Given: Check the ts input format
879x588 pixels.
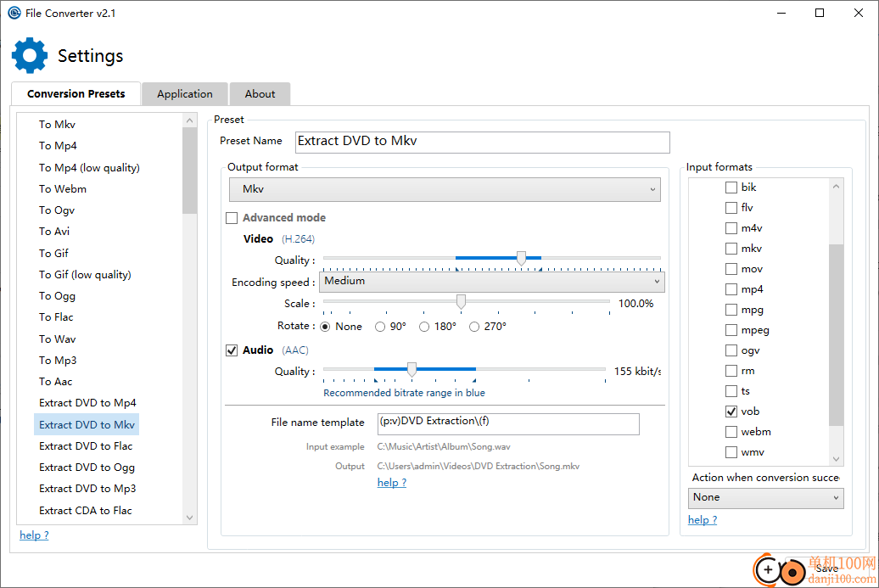Looking at the screenshot, I should (731, 391).
